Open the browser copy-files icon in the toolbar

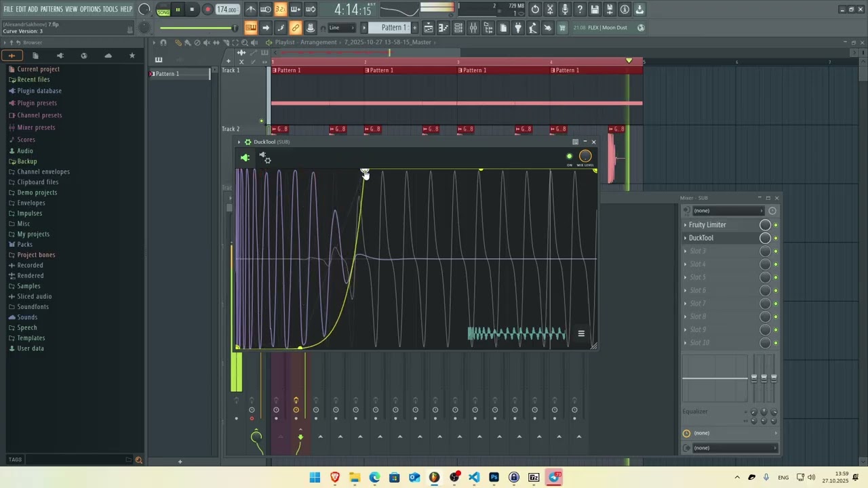coord(503,28)
